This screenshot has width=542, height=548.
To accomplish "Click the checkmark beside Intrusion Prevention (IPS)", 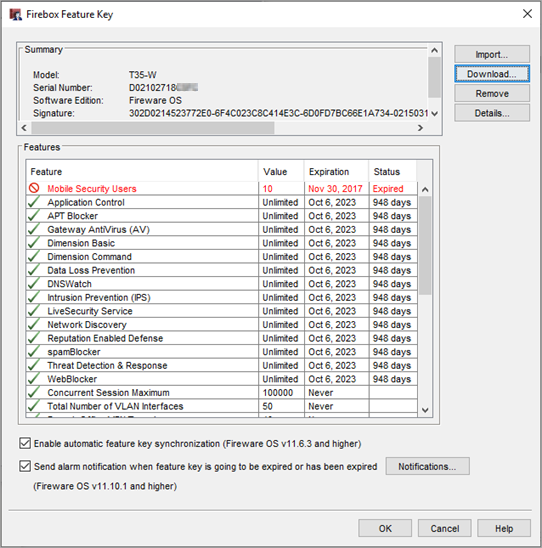I will pyautogui.click(x=34, y=297).
